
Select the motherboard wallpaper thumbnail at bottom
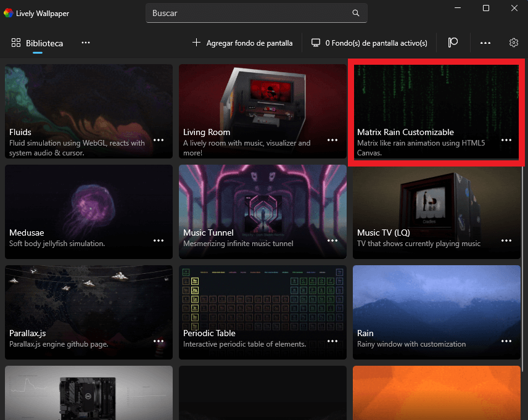[x=89, y=393]
